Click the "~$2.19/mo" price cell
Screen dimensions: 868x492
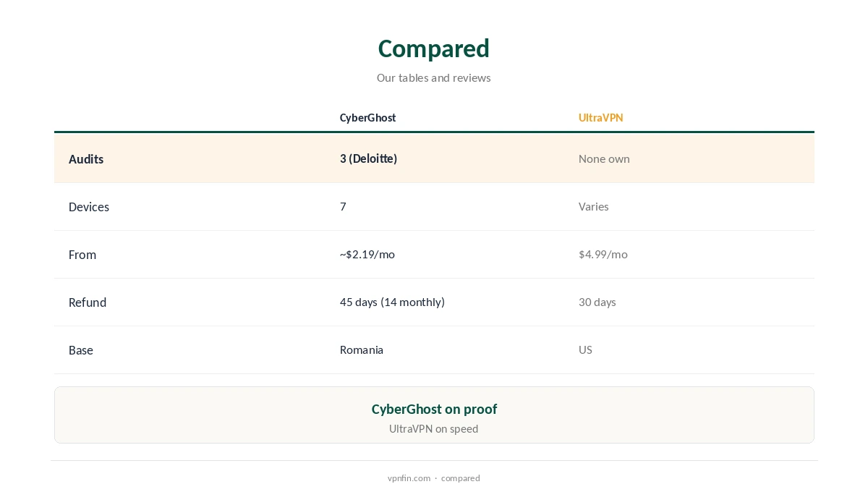point(367,254)
